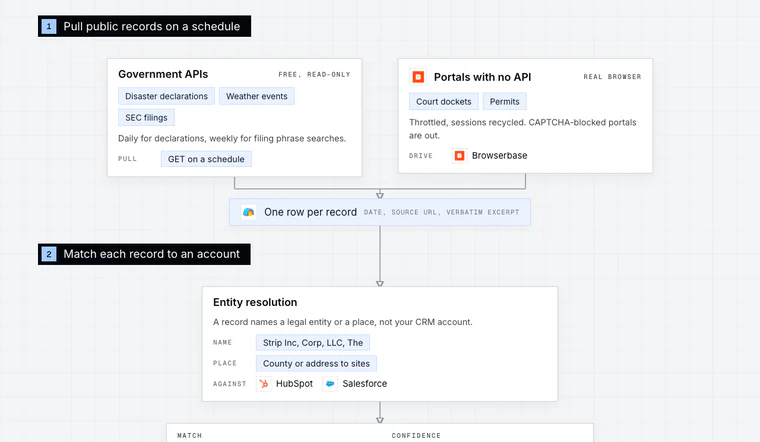
Task: Click the Browserbase text label
Action: tap(499, 156)
